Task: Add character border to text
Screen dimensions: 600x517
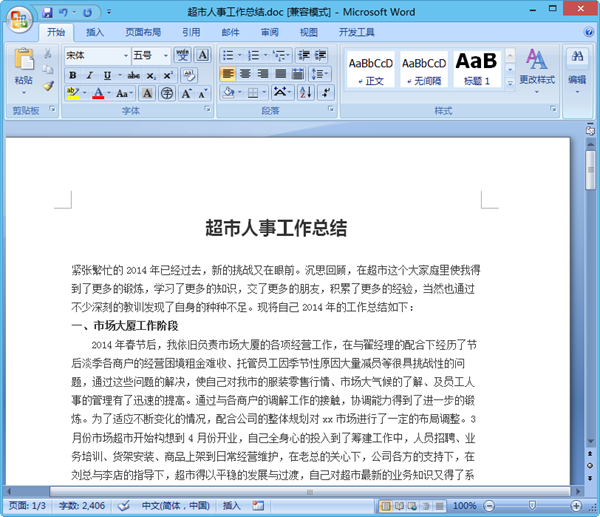Action: (x=202, y=55)
